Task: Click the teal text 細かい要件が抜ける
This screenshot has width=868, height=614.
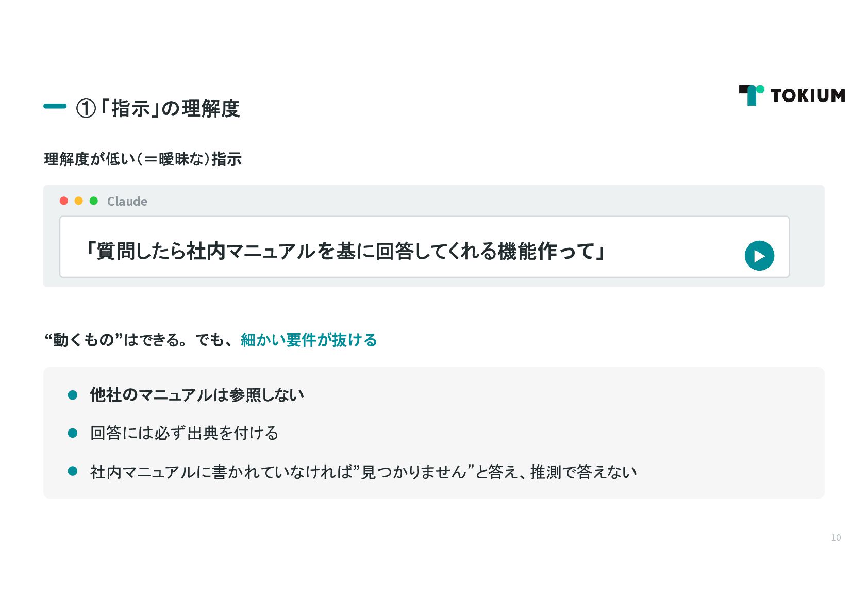Action: pos(309,340)
